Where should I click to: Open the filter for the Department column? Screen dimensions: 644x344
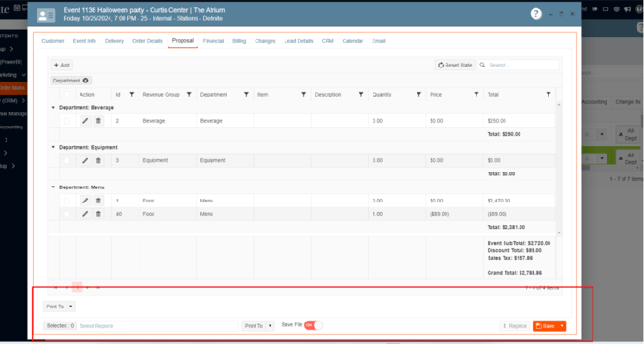coord(246,95)
